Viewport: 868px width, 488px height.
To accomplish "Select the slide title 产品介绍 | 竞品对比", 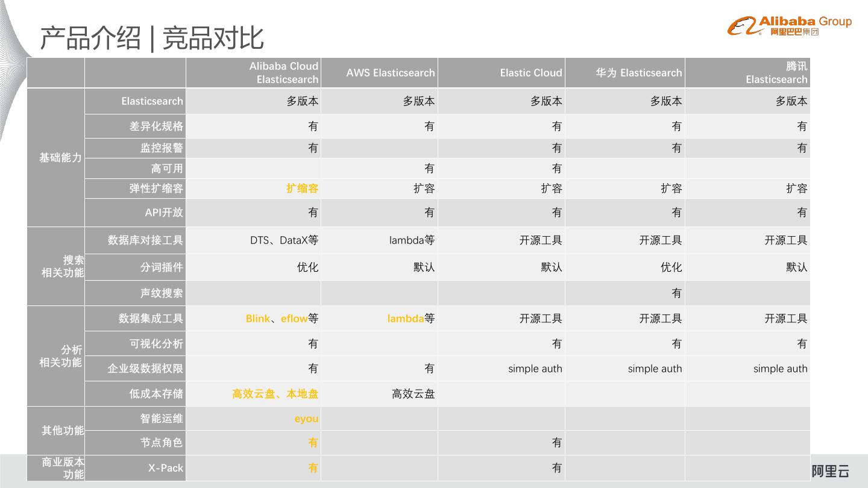I will click(x=152, y=38).
